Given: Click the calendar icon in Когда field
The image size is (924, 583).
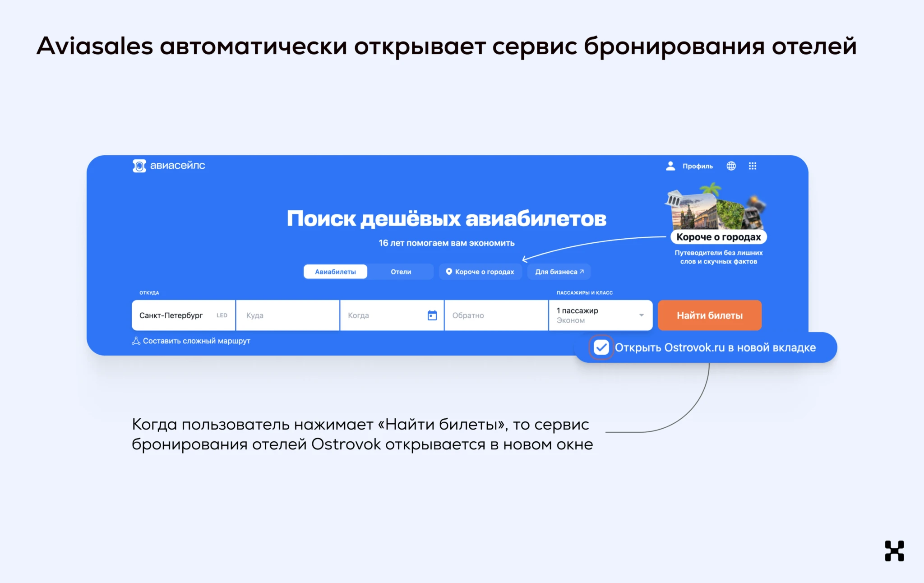Looking at the screenshot, I should [432, 315].
